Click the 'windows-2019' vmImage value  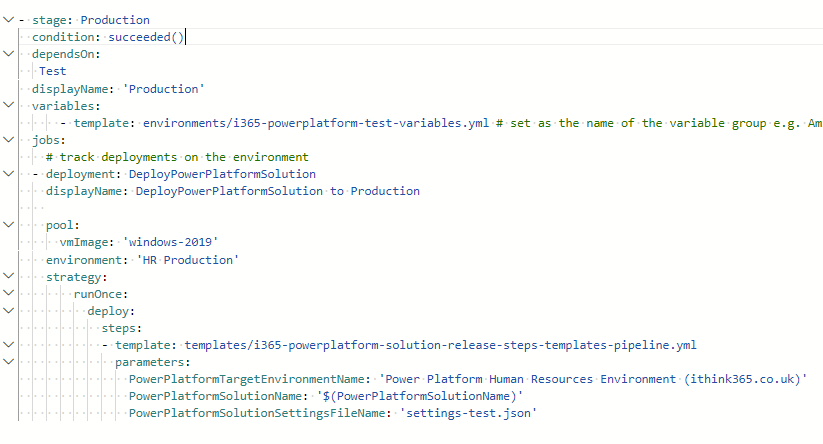click(171, 243)
